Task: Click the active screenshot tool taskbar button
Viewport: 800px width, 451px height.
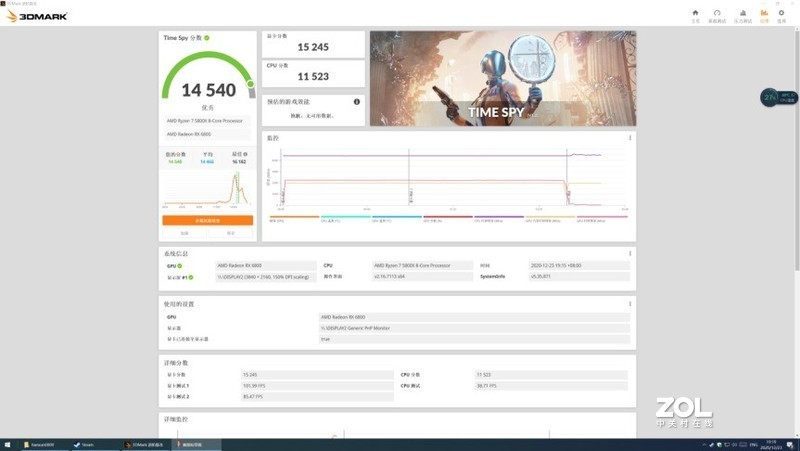Action: click(196, 445)
